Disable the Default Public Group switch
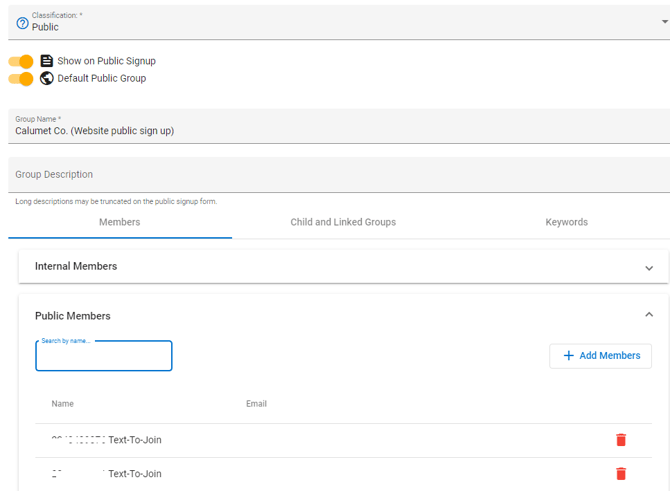The image size is (670, 491). [x=21, y=79]
